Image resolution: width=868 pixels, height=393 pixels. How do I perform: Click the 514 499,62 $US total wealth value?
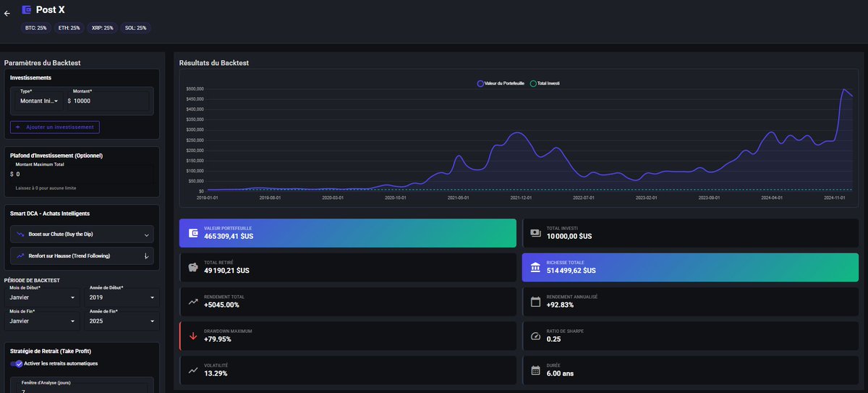pyautogui.click(x=571, y=271)
